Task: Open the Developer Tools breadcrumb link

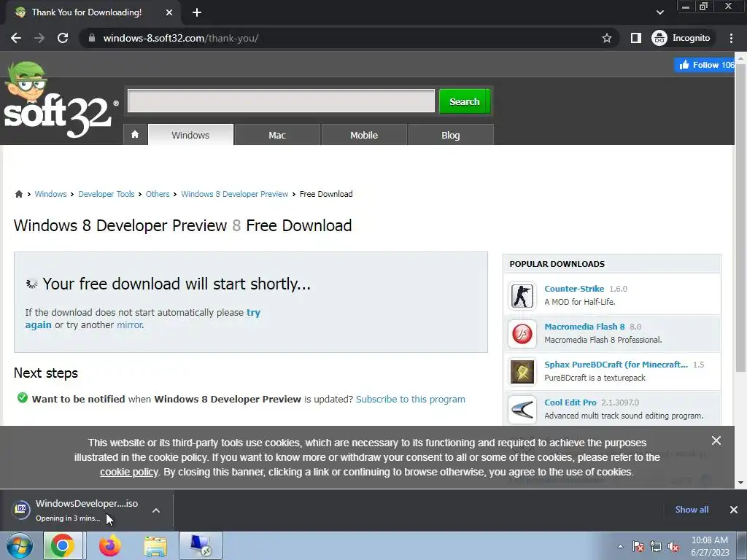Action: tap(107, 194)
